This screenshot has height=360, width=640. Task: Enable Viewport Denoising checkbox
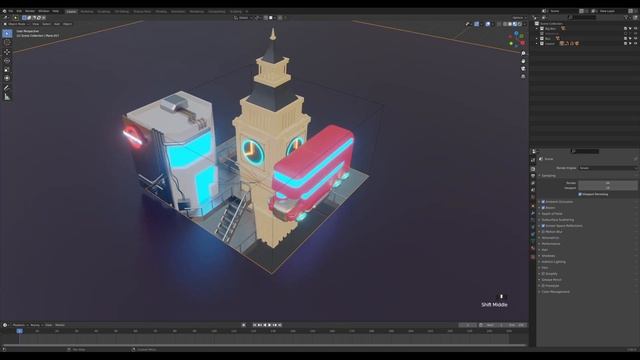coord(580,194)
